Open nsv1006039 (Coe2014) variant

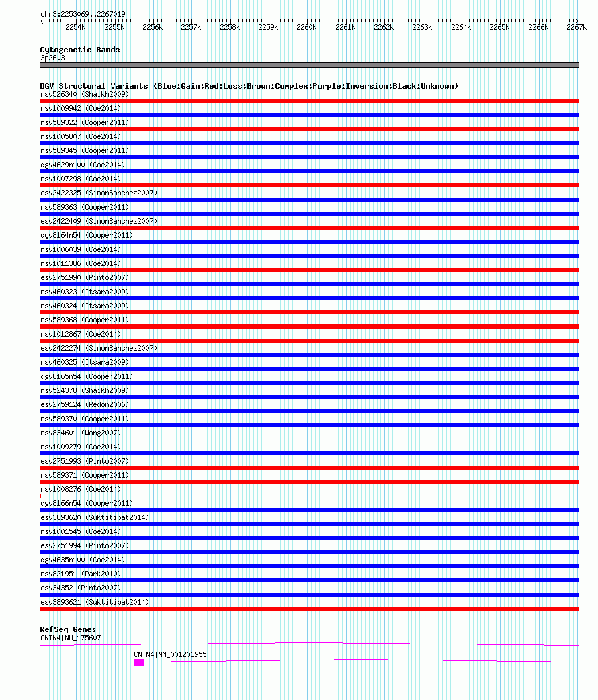81,249
